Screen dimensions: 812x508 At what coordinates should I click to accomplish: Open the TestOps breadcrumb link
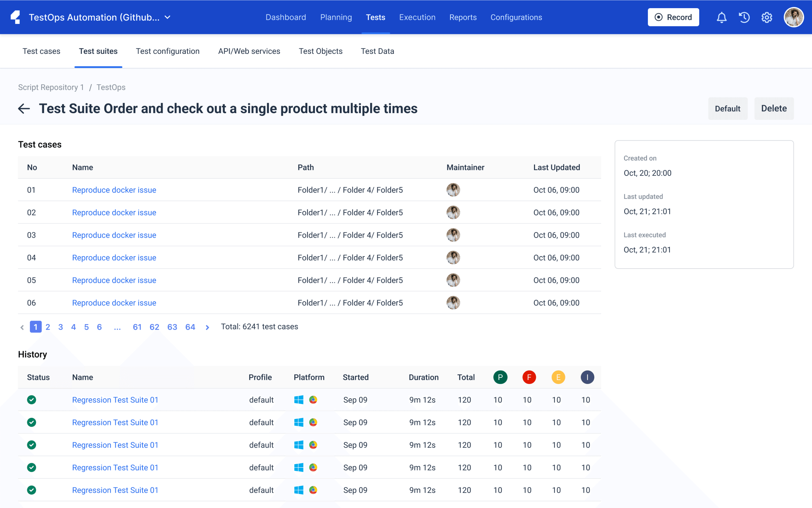[x=111, y=87]
